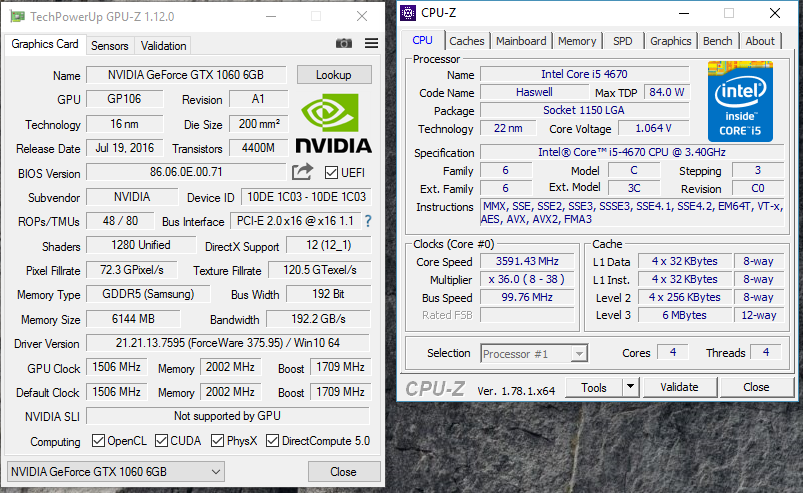Click the NVIDIA logo image
The image size is (803, 493).
[x=335, y=124]
